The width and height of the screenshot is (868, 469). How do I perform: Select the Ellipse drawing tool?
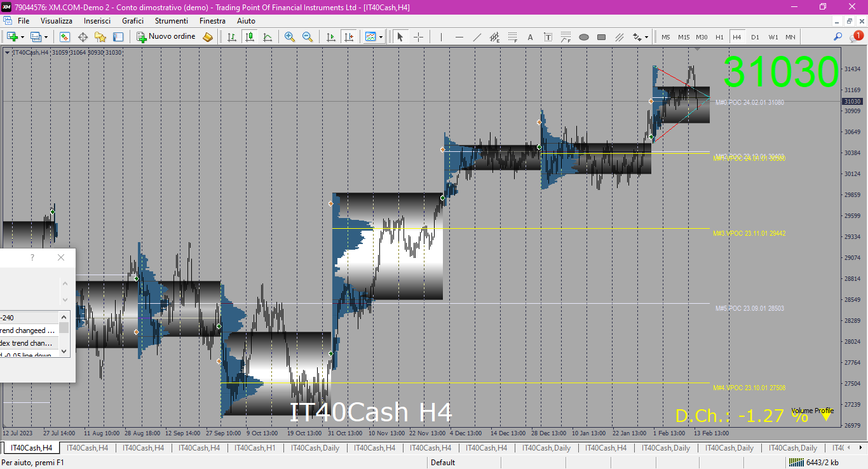583,37
